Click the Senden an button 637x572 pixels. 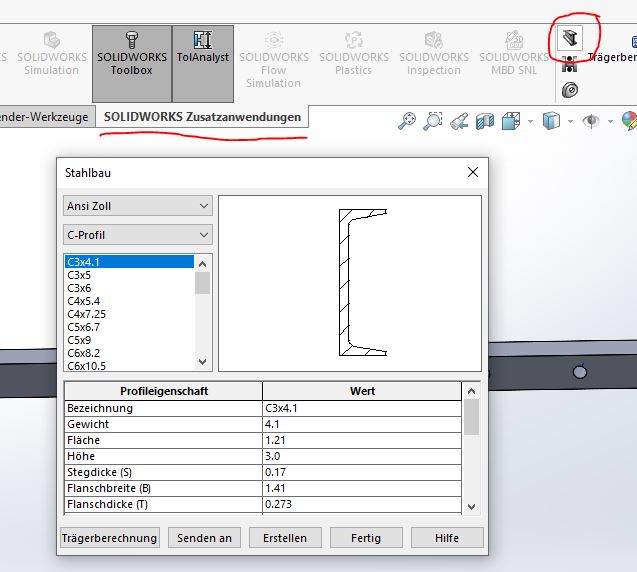click(204, 538)
